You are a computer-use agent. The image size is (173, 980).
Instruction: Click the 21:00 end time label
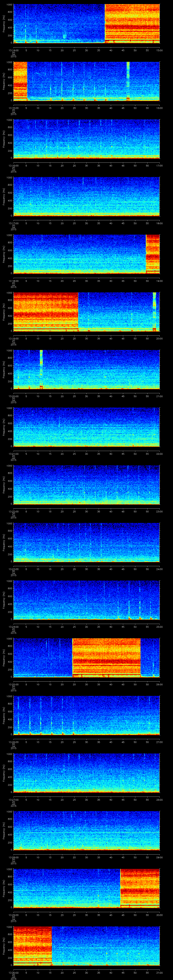click(160, 396)
